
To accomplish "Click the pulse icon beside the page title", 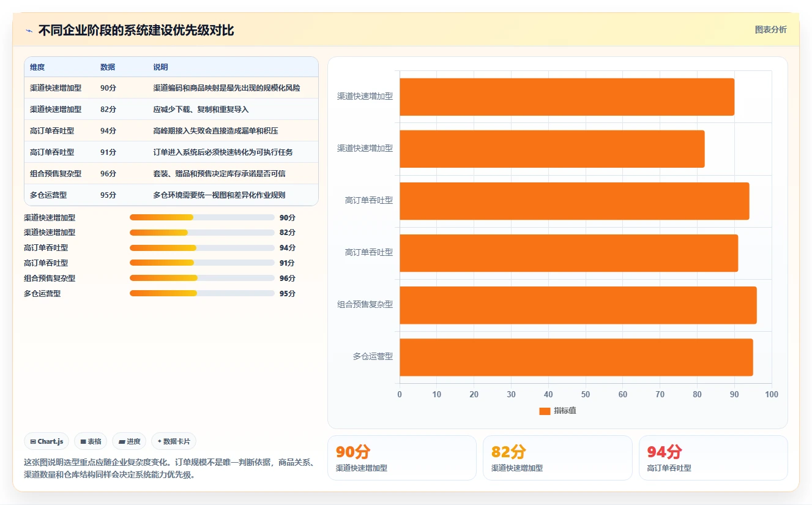I will coord(29,31).
